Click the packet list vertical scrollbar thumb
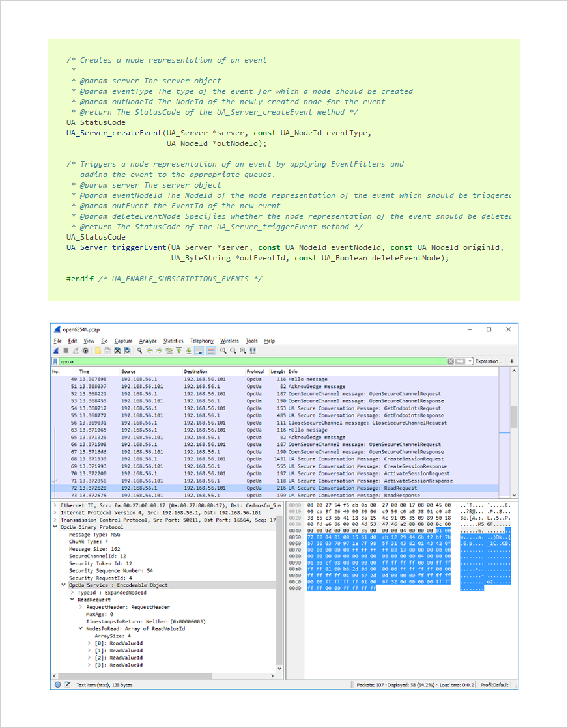 point(514,417)
